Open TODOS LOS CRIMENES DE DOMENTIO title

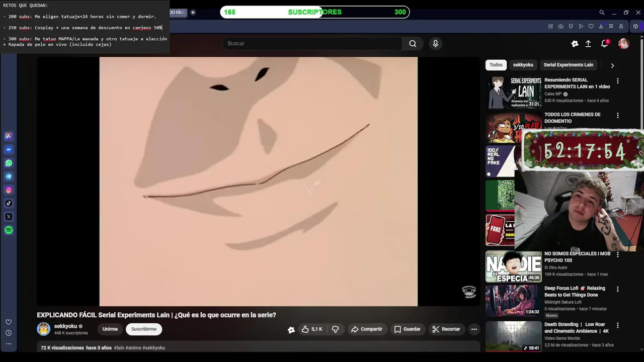point(573,118)
